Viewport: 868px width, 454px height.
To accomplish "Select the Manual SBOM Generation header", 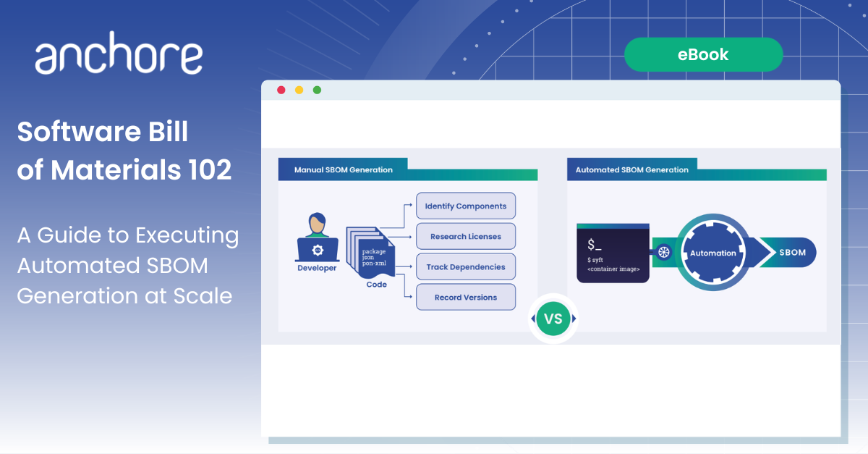I will point(343,169).
